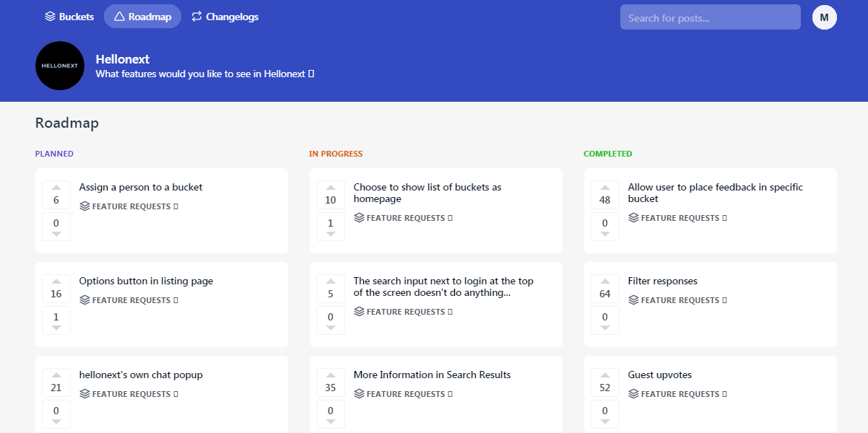Click Feature Requests tag under 'Choose to show list'
Screen dimensions: 868x433
(403, 218)
